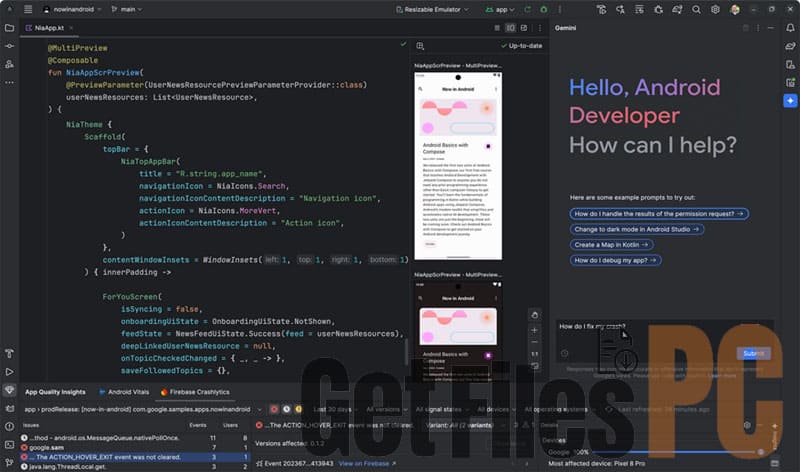Open the Problems tool window
The image size is (800, 472).
click(9, 427)
